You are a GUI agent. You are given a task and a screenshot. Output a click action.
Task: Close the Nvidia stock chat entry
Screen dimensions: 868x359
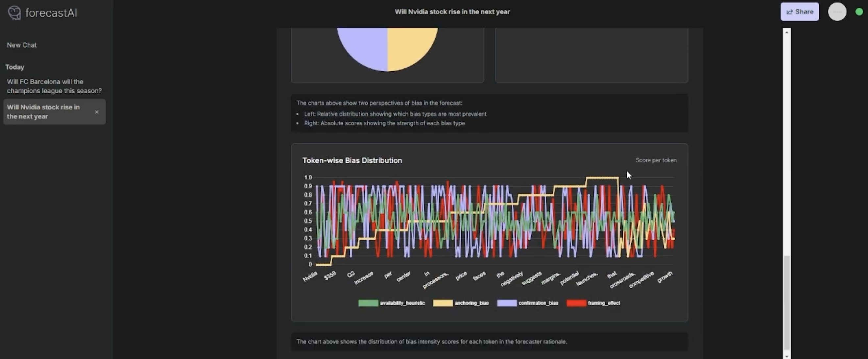point(97,112)
